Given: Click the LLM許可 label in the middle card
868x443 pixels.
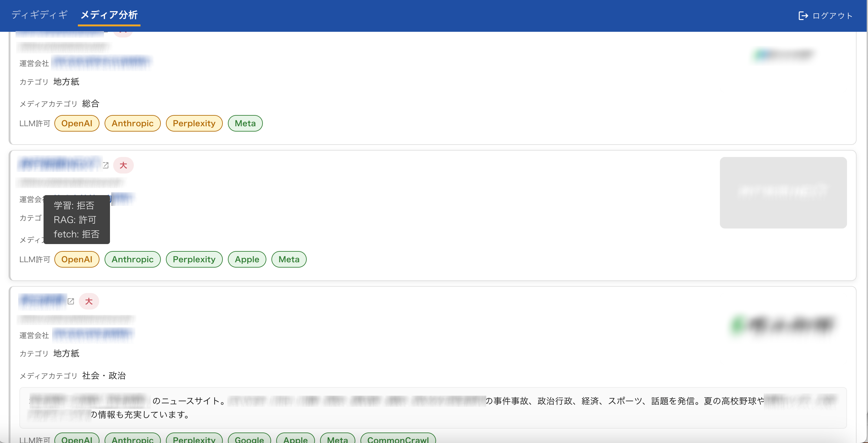Looking at the screenshot, I should point(35,260).
